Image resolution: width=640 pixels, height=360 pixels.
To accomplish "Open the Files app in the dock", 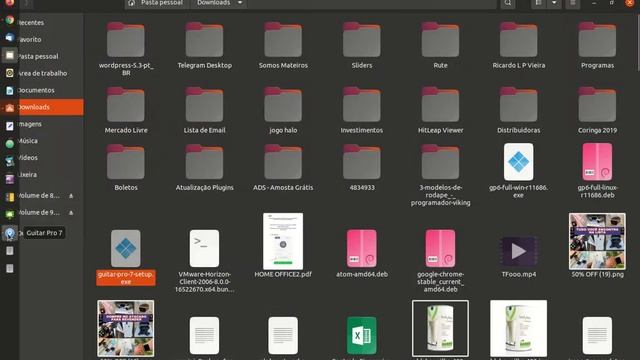I will pyautogui.click(x=9, y=55).
